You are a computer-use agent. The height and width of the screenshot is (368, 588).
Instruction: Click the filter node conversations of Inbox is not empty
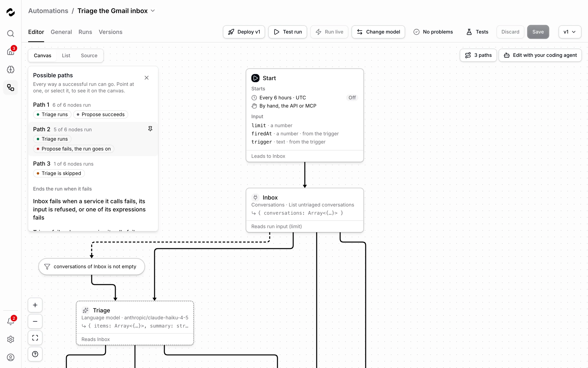coord(92,267)
